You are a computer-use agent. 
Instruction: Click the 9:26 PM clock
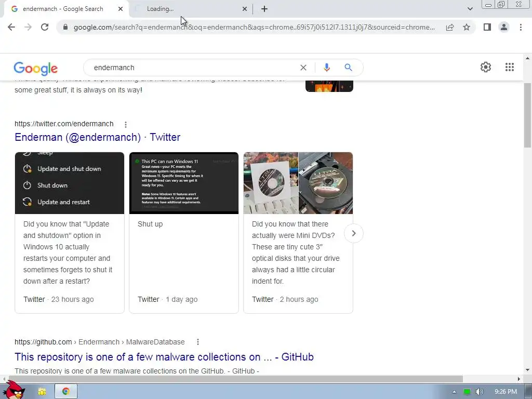[506, 392]
